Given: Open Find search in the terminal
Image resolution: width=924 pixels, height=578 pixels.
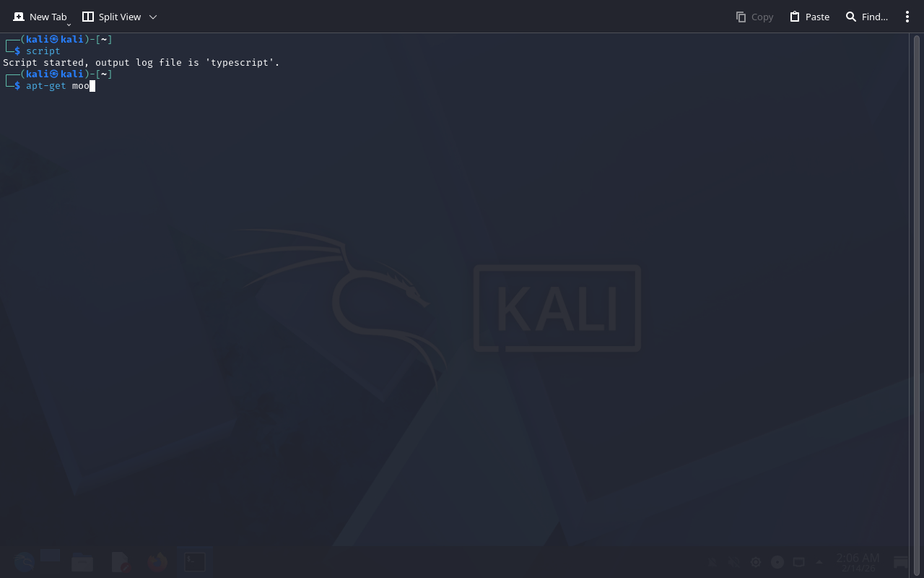Looking at the screenshot, I should coord(866,17).
